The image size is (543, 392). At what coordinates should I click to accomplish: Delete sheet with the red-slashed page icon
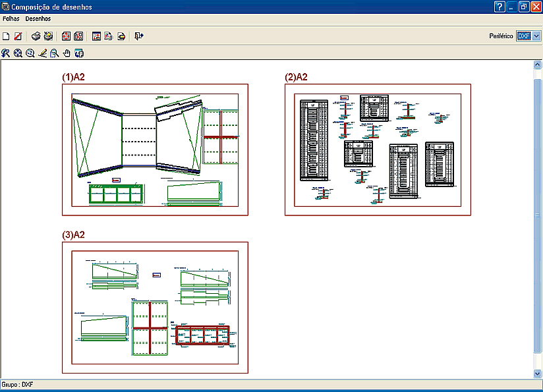[x=18, y=36]
